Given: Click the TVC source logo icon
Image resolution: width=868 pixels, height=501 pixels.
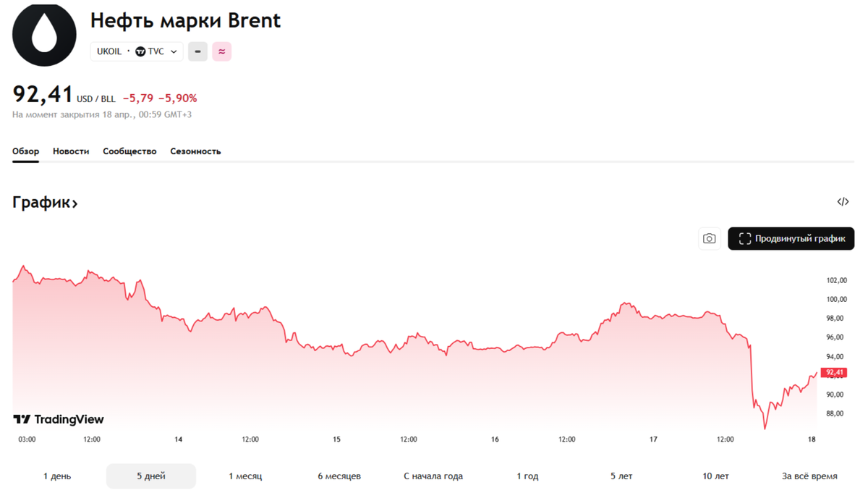Looking at the screenshot, I should click(140, 51).
